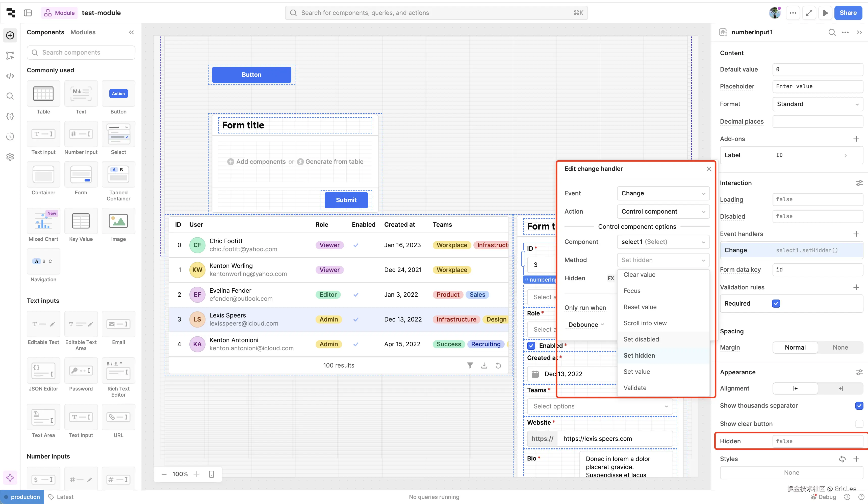This screenshot has height=504, width=868.
Task: Click the table download icon
Action: [484, 365]
